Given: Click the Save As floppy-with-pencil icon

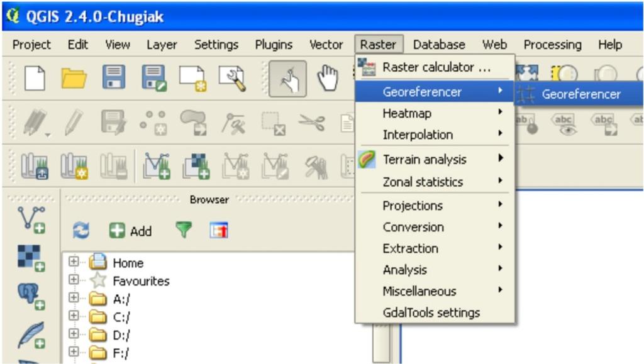Looking at the screenshot, I should [153, 77].
